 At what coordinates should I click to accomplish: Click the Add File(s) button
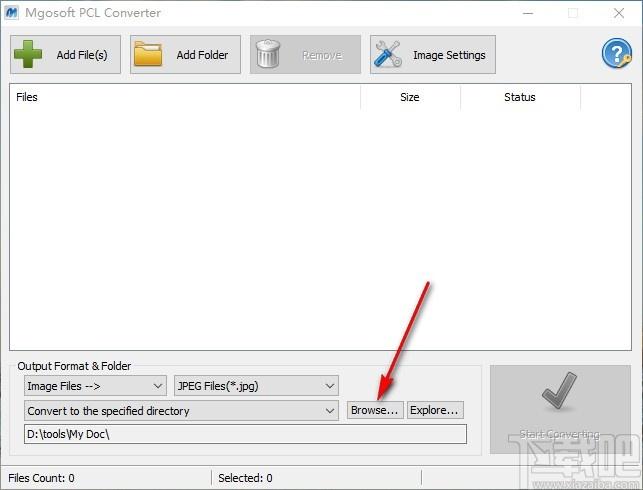pyautogui.click(x=65, y=55)
